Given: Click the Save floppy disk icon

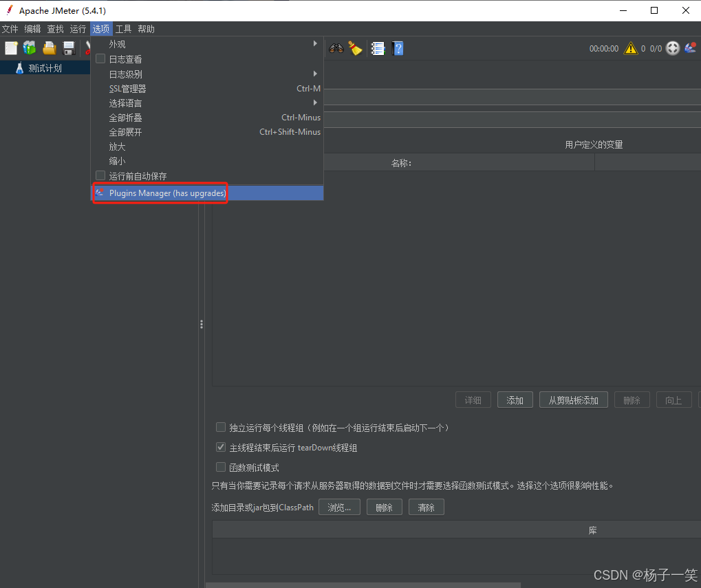Looking at the screenshot, I should pos(69,48).
